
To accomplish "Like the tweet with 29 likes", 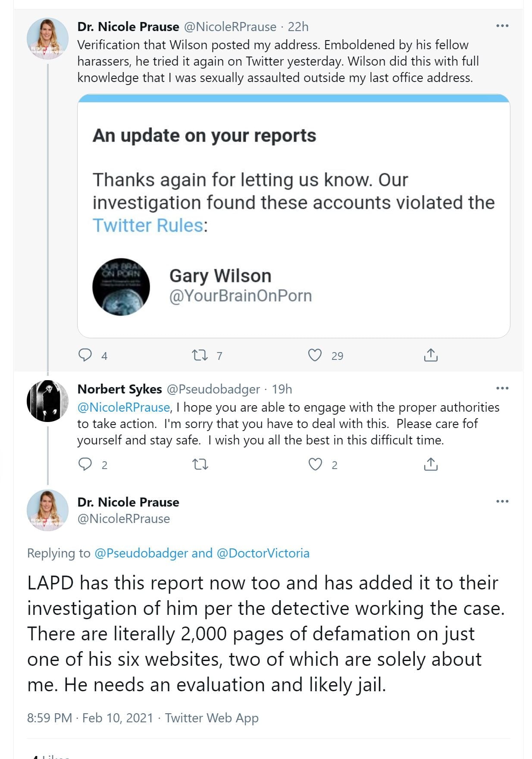I will [x=315, y=355].
